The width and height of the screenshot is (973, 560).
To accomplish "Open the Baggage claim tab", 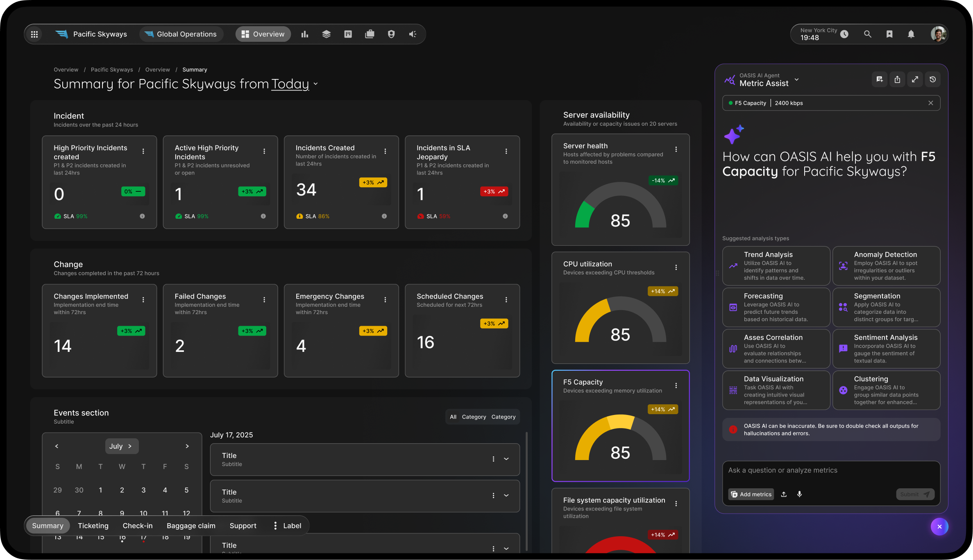I will (191, 526).
